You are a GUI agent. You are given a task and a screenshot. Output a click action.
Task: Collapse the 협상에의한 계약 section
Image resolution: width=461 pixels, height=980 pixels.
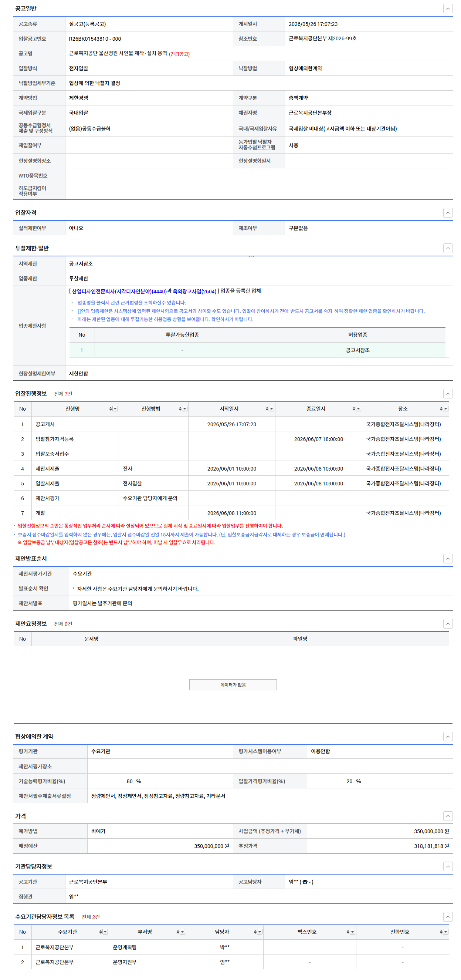coord(448,737)
